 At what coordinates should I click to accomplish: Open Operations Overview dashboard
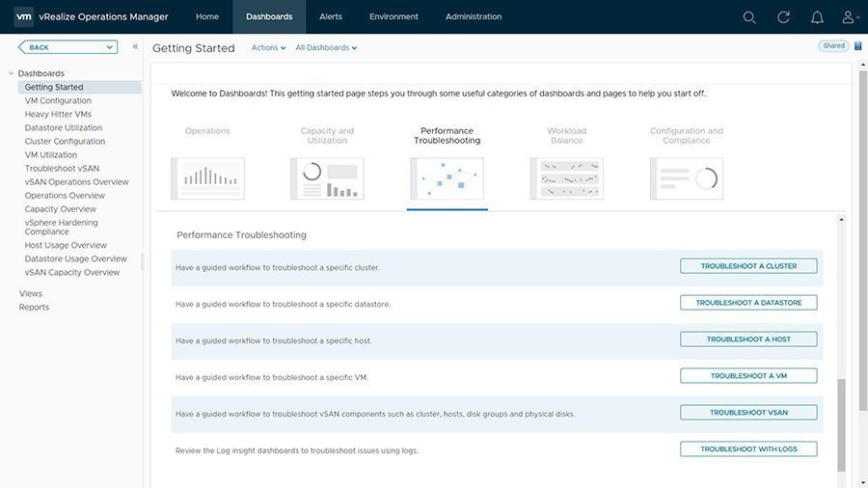[65, 196]
